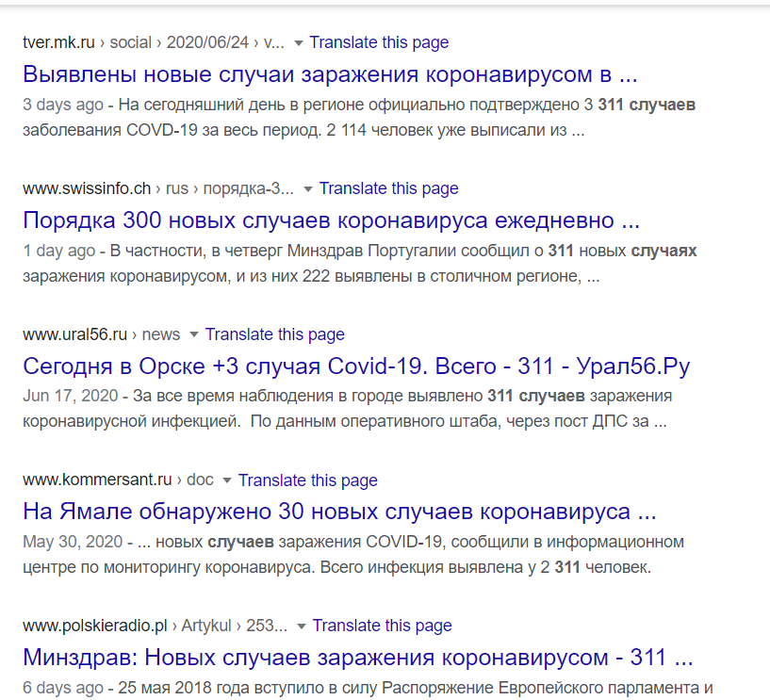Screen dimensions: 770x700
Task: Click 'Translate this page' for swissinfo.ch result
Action: click(x=389, y=188)
